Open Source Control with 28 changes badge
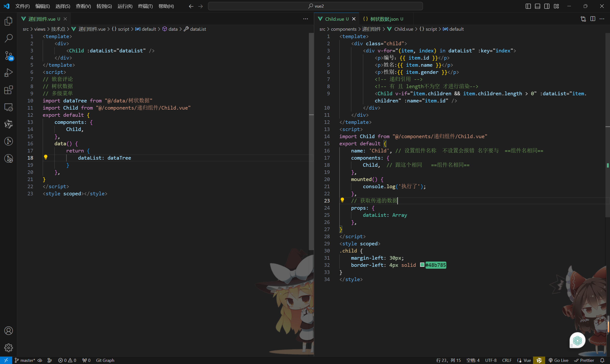The width and height of the screenshot is (610, 364). (9, 56)
